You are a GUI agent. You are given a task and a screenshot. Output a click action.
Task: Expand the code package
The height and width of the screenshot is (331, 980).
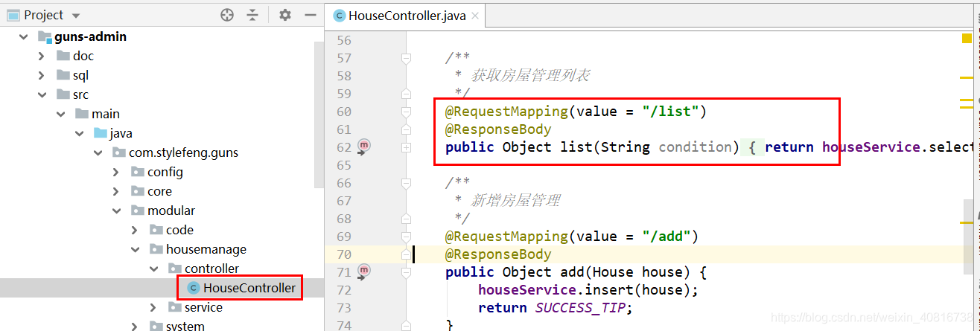coord(135,230)
